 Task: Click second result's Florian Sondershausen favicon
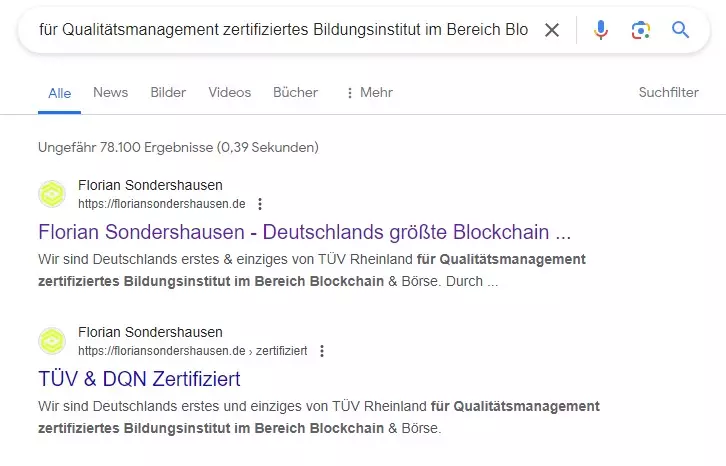52,341
